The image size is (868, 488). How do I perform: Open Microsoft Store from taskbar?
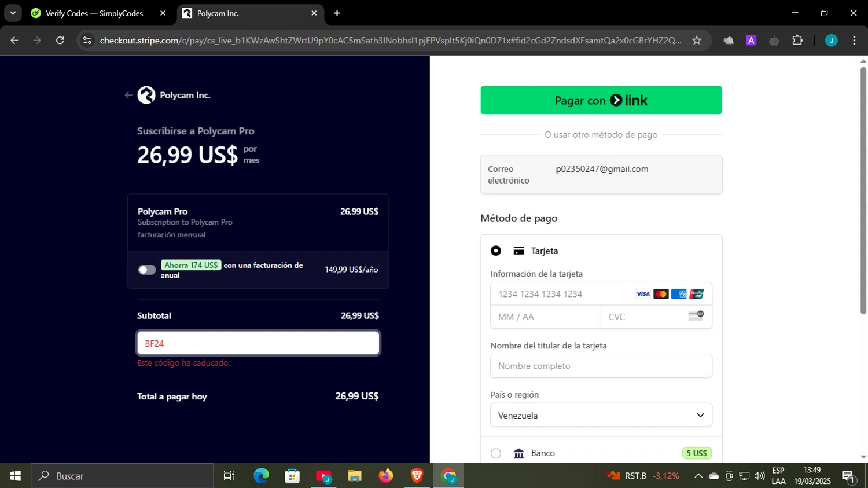pos(292,476)
